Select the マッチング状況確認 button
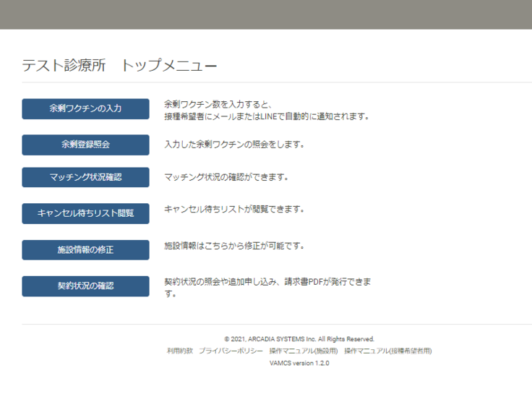This screenshot has height=394, width=532. 85,177
